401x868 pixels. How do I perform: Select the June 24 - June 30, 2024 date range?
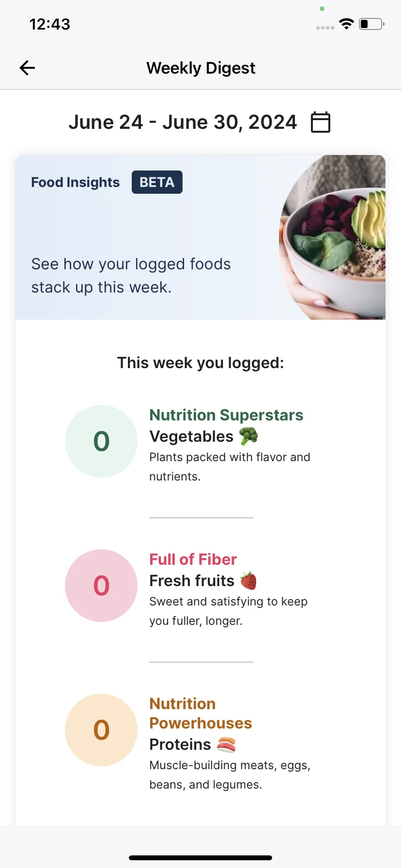point(183,122)
